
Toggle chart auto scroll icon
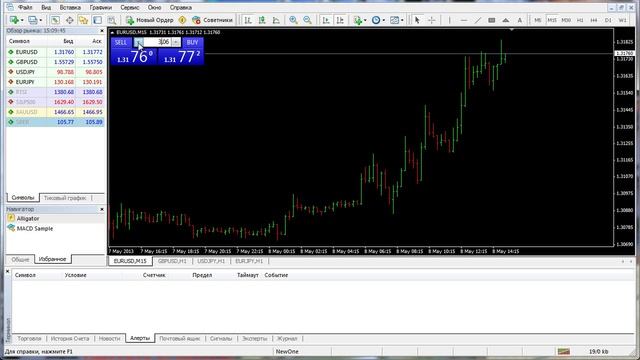(326, 20)
